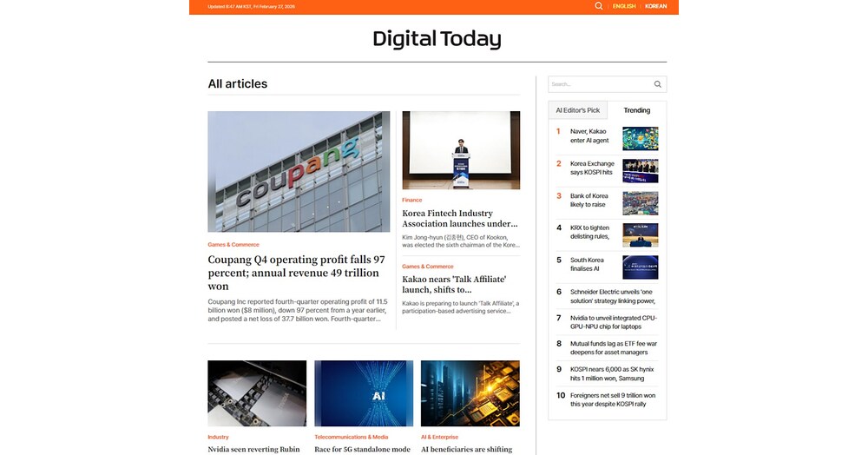Open trending item Nvidia to unveil integrated CPU-GPU-NPU

(x=614, y=322)
